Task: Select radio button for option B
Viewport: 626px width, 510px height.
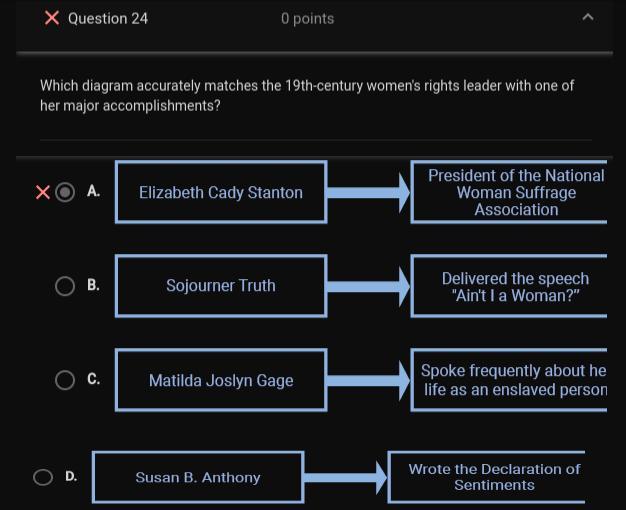Action: [65, 286]
